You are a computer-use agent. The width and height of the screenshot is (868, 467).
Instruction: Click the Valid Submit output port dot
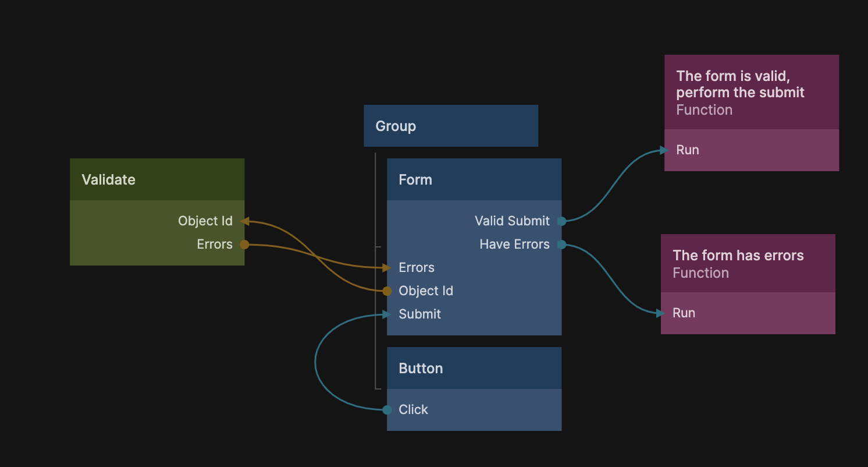(561, 221)
